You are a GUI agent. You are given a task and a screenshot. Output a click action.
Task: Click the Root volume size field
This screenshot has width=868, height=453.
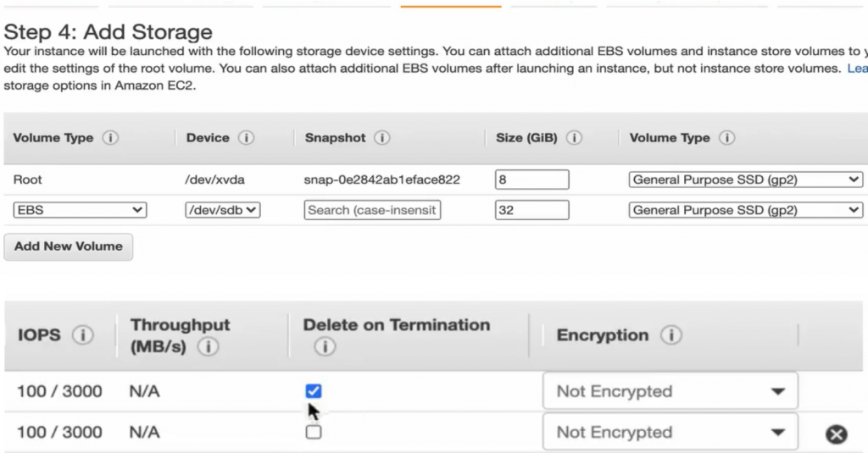[x=531, y=180]
